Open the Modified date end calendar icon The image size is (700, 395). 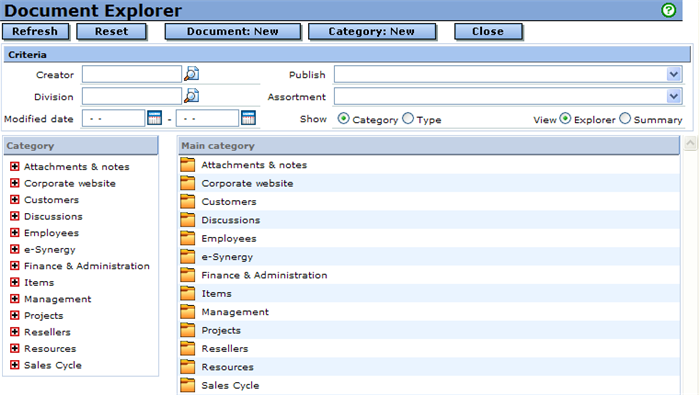pyautogui.click(x=248, y=118)
